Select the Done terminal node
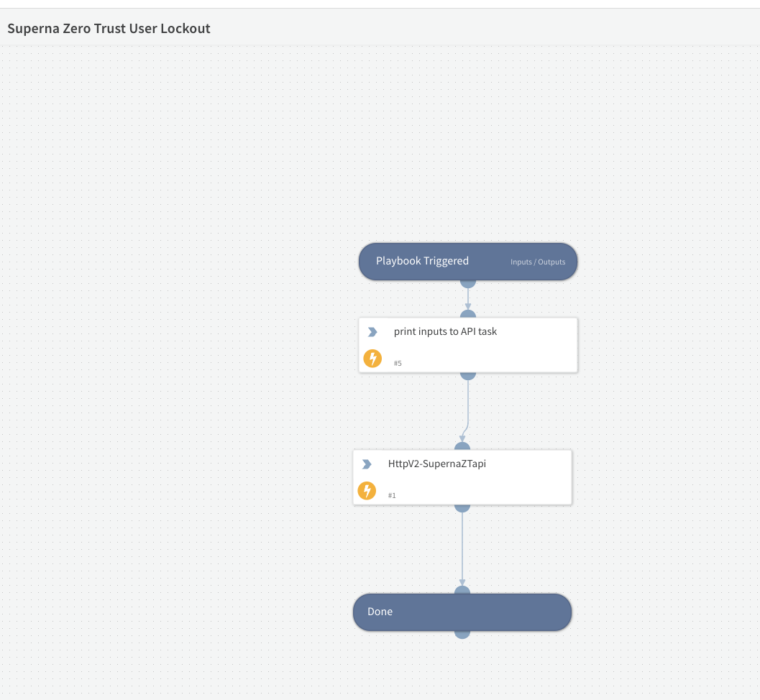 click(x=462, y=612)
